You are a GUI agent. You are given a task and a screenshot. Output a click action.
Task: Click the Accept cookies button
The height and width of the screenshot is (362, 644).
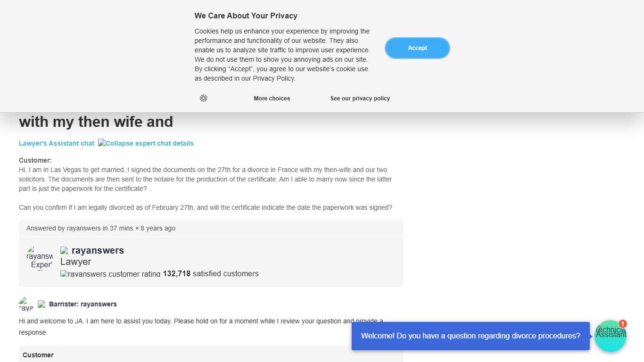(x=417, y=48)
